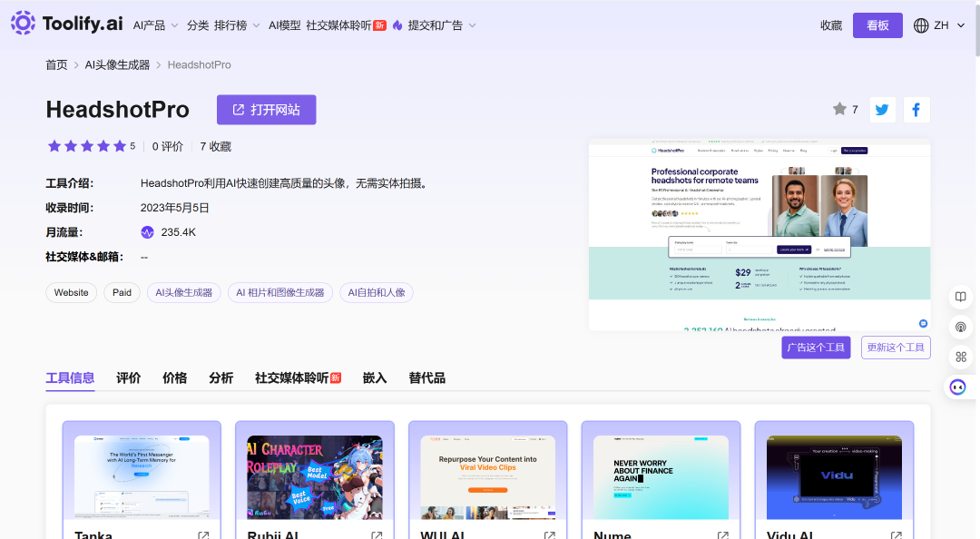Click the HeadshotPro tool description text

pos(285,184)
